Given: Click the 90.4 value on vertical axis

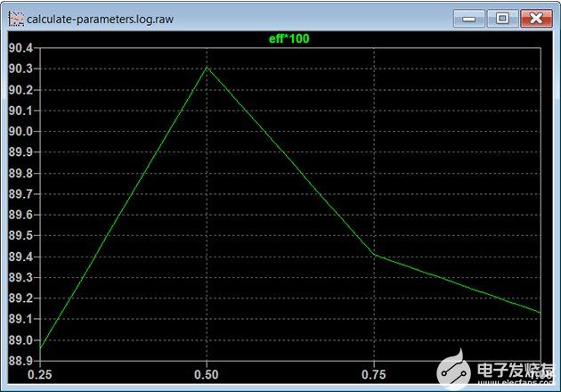Looking at the screenshot, I should [x=20, y=48].
